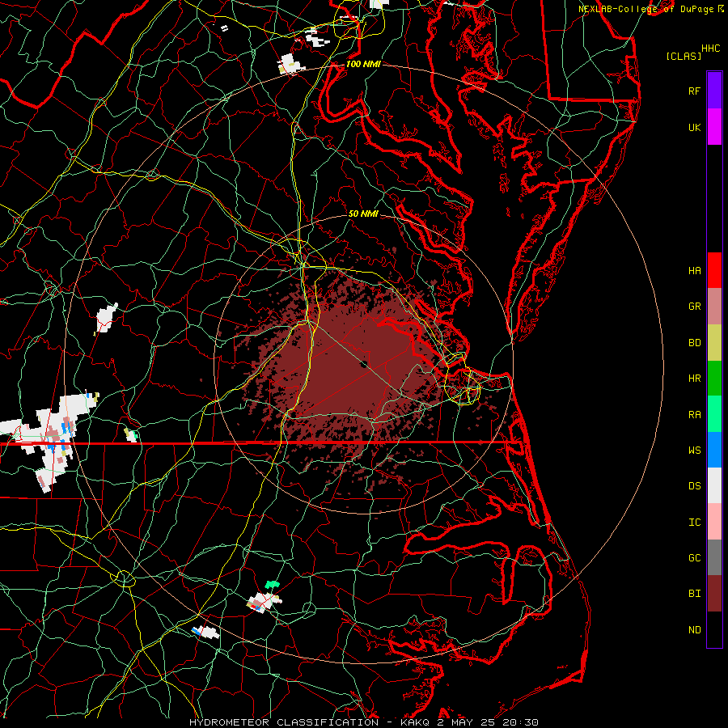
Task: Select the BD yellow legend block
Action: pyautogui.click(x=714, y=342)
